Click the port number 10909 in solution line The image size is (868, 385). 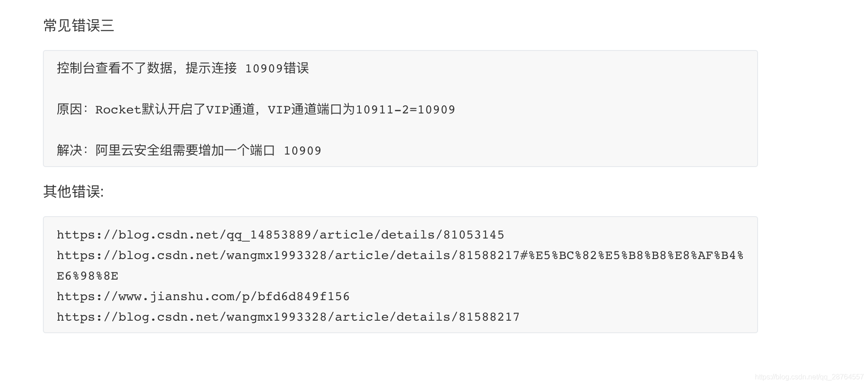pos(303,151)
